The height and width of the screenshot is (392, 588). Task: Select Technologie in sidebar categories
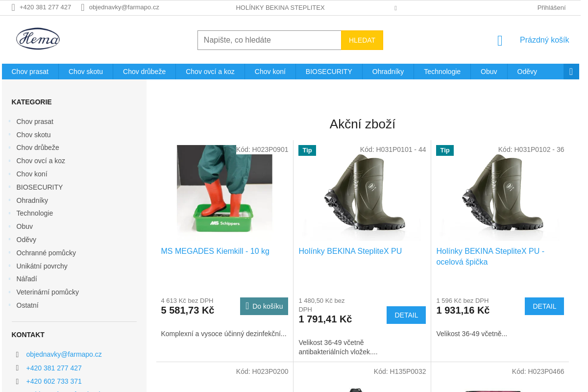(x=35, y=213)
